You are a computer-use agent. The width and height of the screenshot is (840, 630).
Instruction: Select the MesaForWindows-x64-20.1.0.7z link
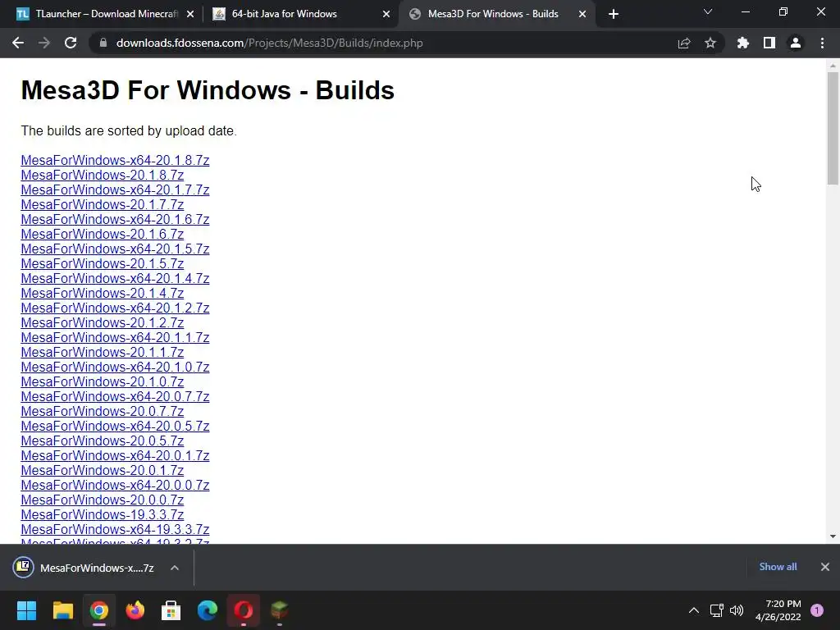pyautogui.click(x=115, y=367)
